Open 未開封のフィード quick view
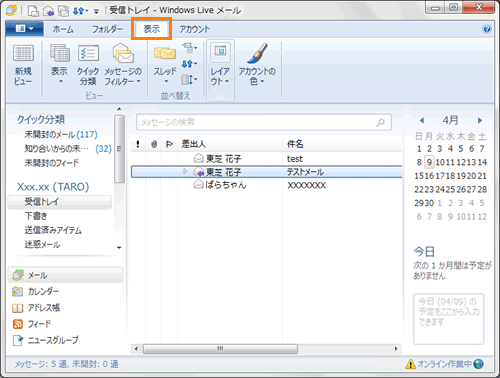This screenshot has height=378, width=500. (x=52, y=163)
